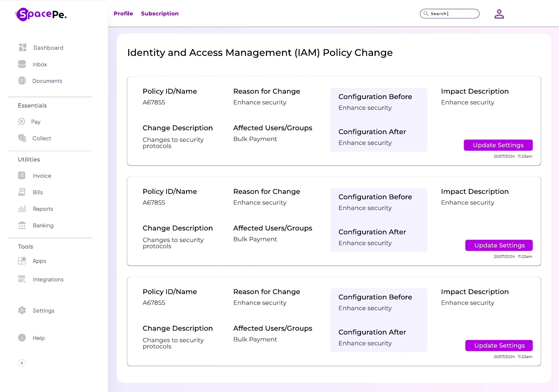The image size is (559, 392).
Task: Switch to the Profile tab
Action: 123,14
